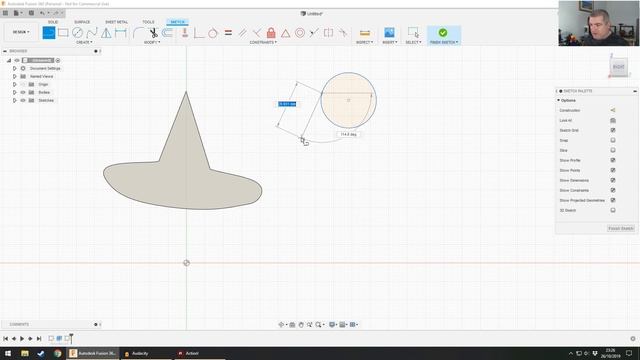Toggle the 3D Sketch checkbox
Image resolution: width=640 pixels, height=360 pixels.
coord(613,210)
